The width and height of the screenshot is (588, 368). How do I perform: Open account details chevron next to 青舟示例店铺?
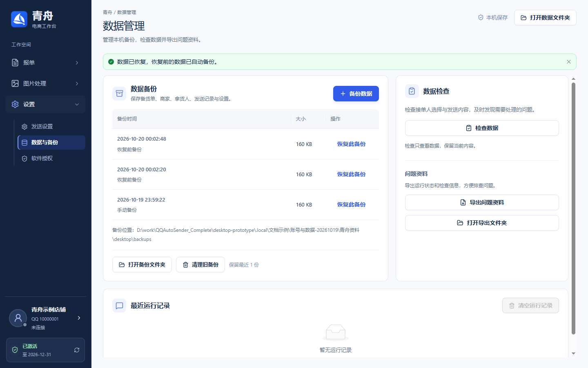79,318
